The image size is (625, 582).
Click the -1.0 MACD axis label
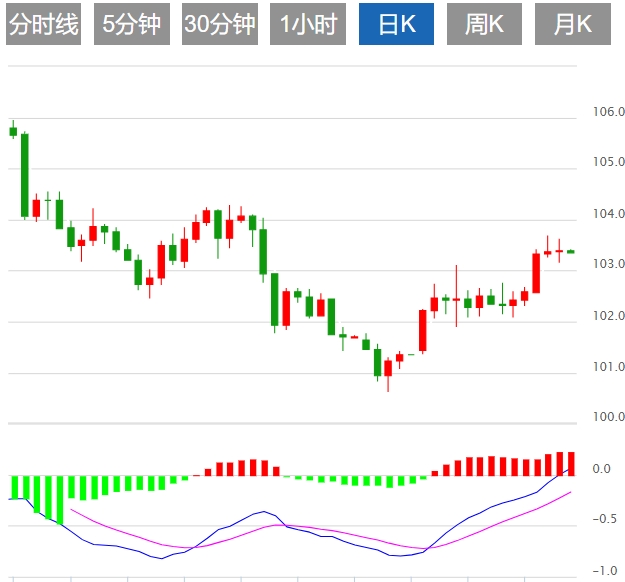pos(604,571)
